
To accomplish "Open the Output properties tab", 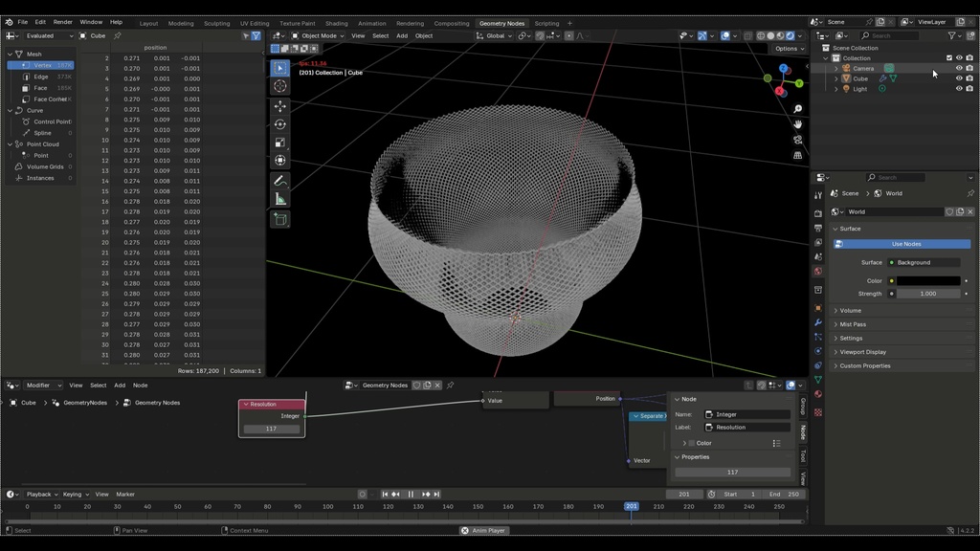I will point(818,228).
